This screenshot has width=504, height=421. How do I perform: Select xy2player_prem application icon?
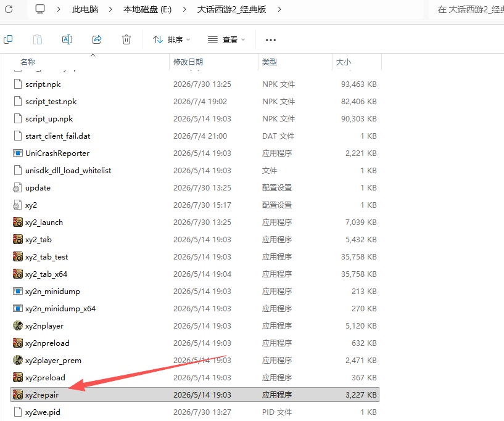(18, 361)
